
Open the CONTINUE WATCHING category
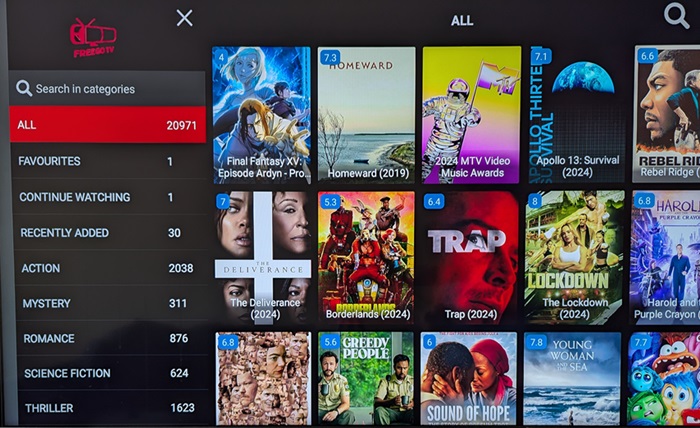110,197
